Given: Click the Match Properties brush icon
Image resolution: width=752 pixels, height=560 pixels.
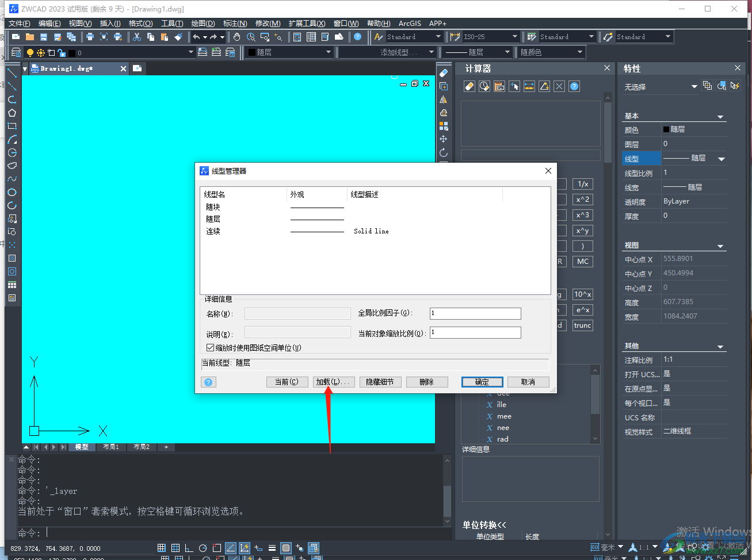Looking at the screenshot, I should (178, 37).
